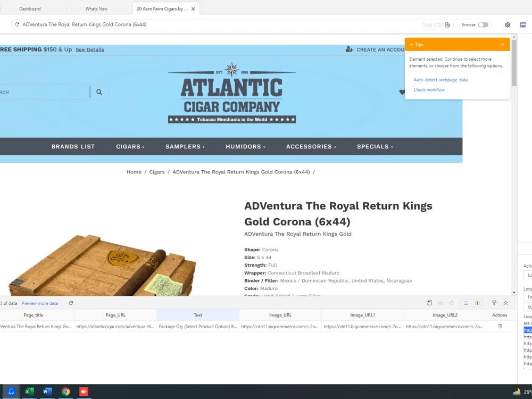Click the heart wishlist icon
The width and height of the screenshot is (532, 399).
[x=402, y=92]
